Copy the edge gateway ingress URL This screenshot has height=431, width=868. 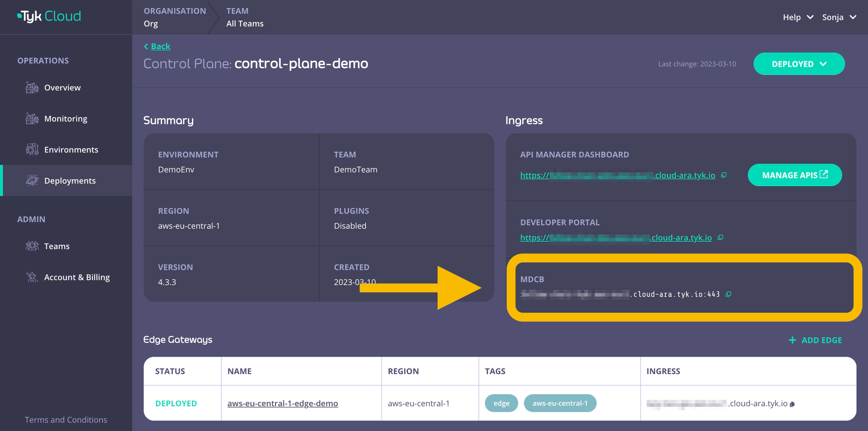792,404
